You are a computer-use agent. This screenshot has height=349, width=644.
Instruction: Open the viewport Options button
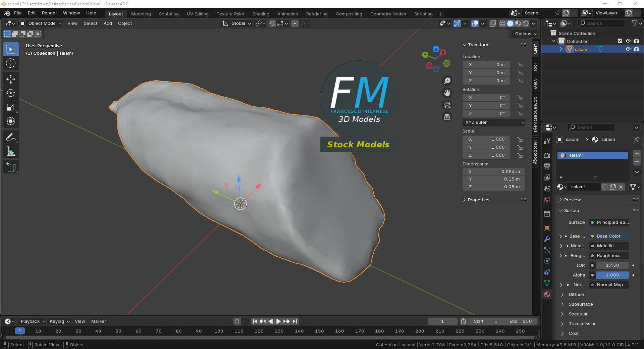click(x=525, y=34)
